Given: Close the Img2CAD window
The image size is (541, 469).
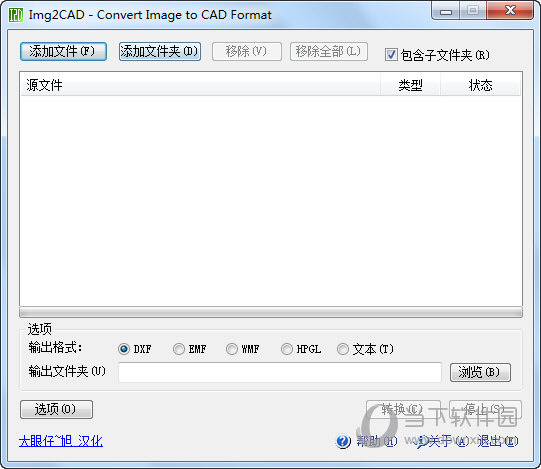Looking at the screenshot, I should (510, 11).
